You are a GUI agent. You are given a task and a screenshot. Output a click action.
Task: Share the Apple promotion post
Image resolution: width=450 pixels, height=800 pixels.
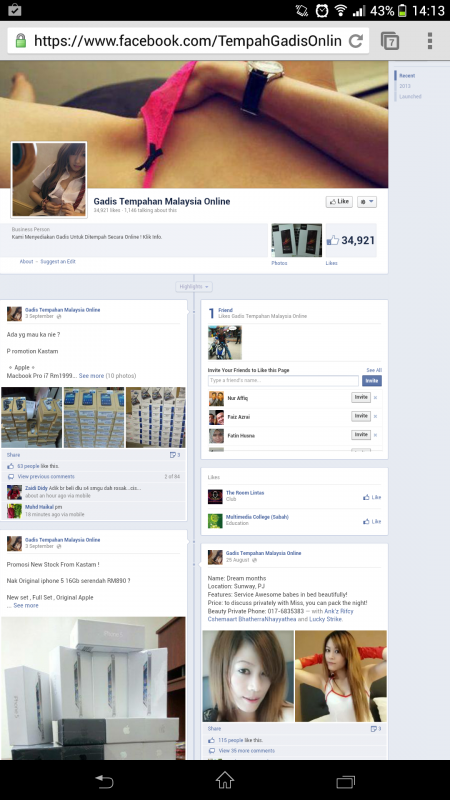point(13,455)
